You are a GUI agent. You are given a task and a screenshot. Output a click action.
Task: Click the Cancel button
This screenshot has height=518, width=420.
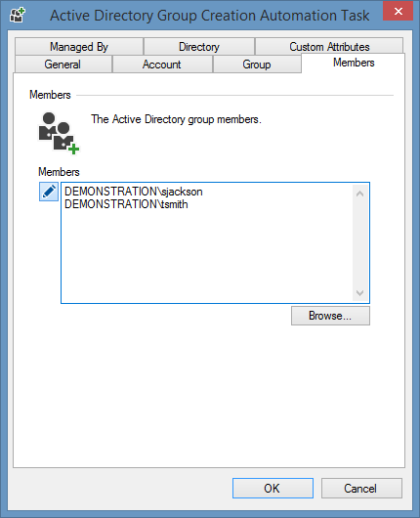click(361, 488)
